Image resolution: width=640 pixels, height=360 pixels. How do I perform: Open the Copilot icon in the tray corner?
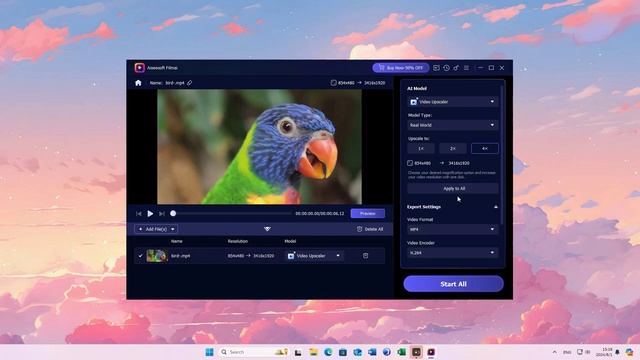(629, 352)
